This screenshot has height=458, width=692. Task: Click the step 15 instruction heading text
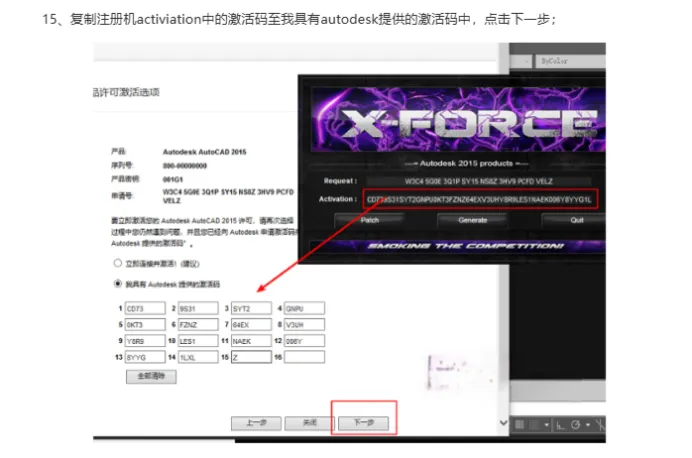(x=299, y=19)
